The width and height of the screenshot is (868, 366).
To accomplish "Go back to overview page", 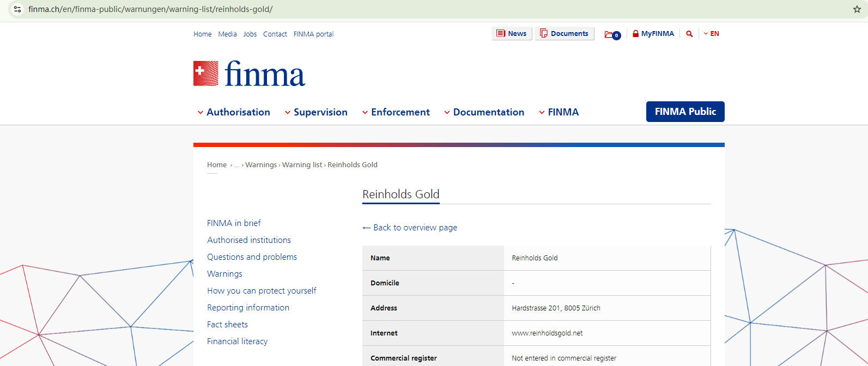I will [x=410, y=228].
